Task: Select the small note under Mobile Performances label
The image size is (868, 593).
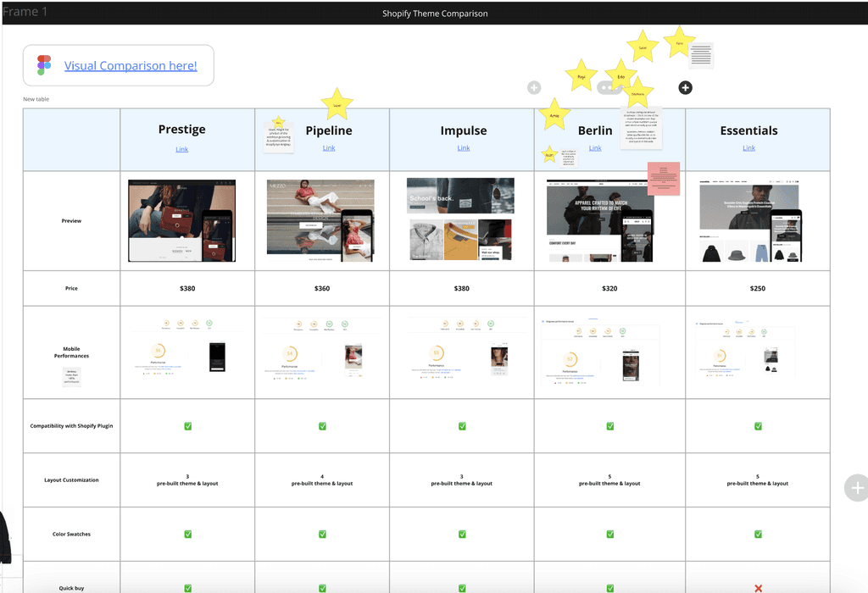Action: click(71, 377)
